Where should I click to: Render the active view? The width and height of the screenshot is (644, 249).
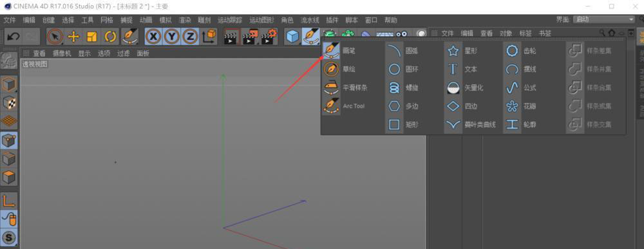(231, 37)
